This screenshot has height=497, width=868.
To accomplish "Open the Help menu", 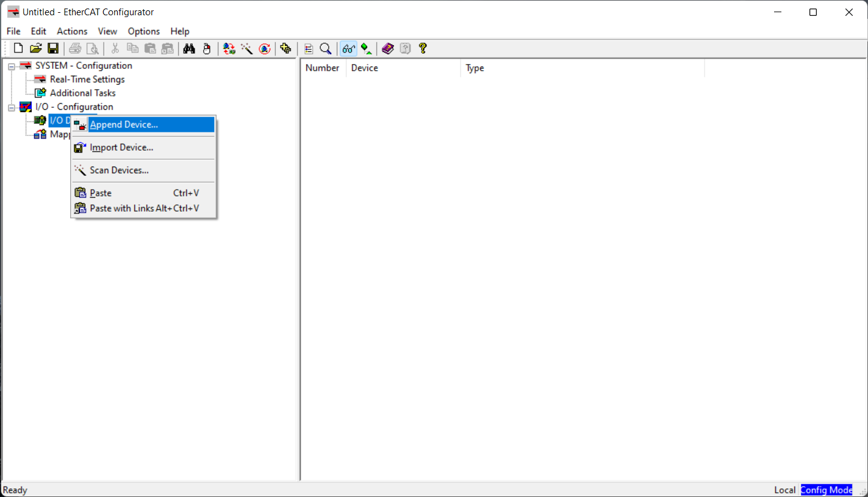I will [x=180, y=31].
